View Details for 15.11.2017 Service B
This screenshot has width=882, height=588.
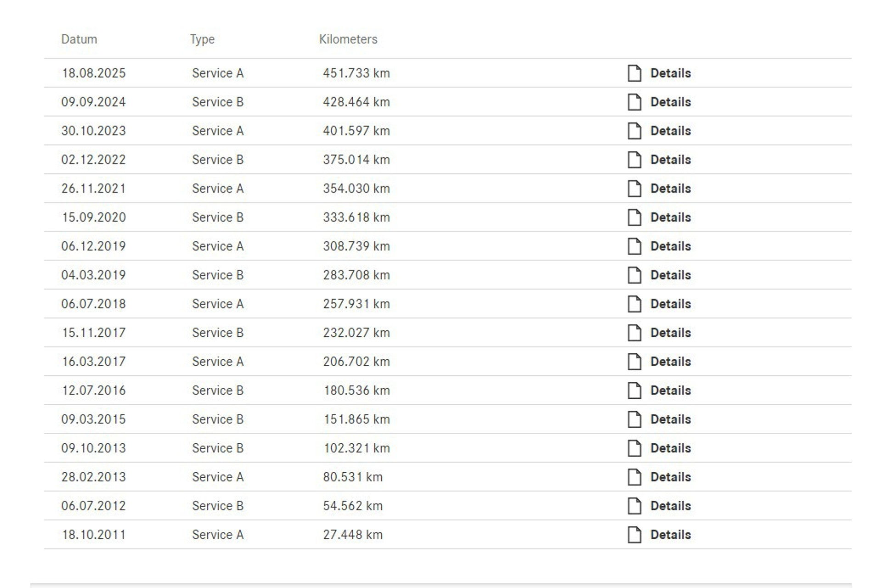(670, 333)
